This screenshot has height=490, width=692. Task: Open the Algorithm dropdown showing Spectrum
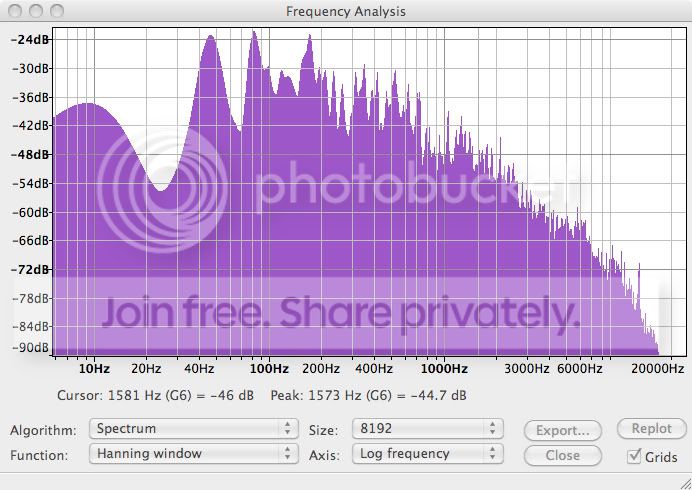[194, 429]
